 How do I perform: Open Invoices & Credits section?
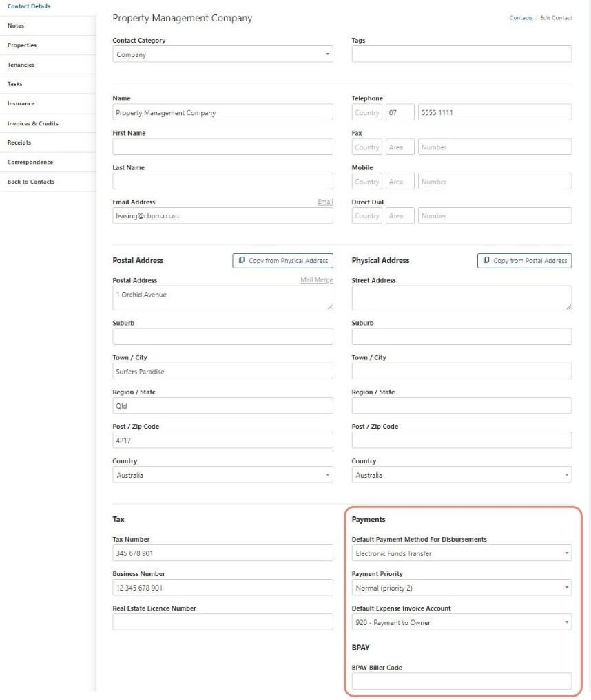click(x=32, y=123)
